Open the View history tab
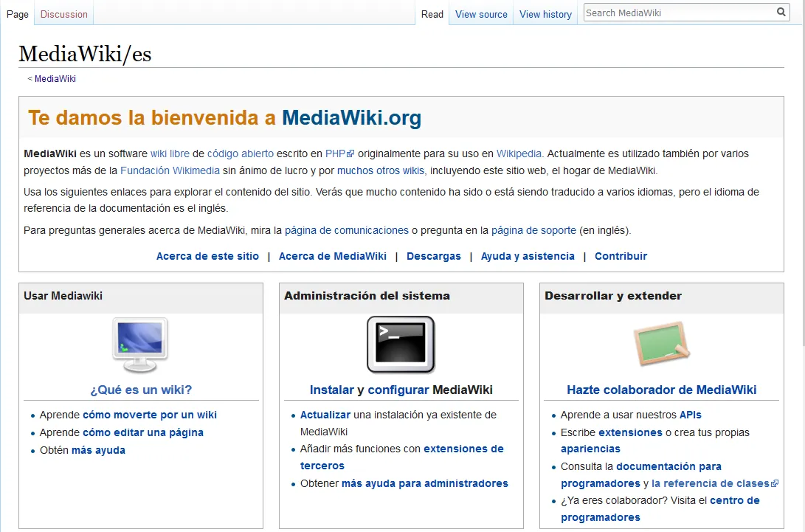805x532 pixels. [x=545, y=14]
